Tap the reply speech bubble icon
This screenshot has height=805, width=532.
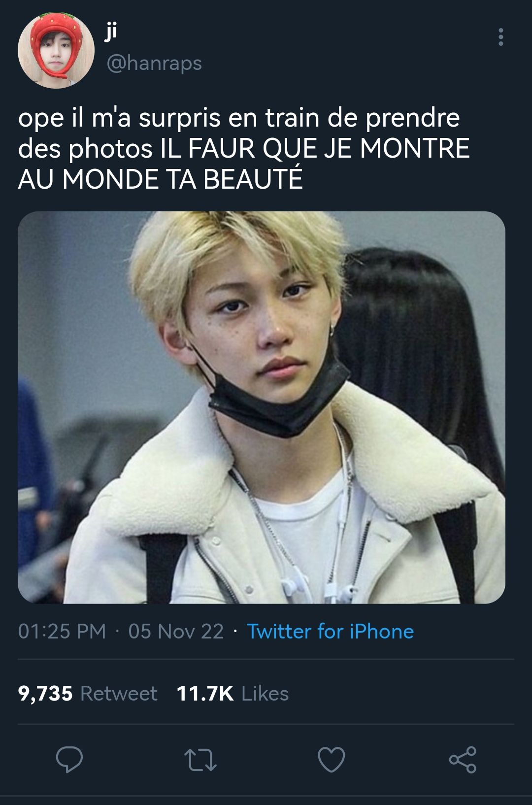[x=69, y=759]
